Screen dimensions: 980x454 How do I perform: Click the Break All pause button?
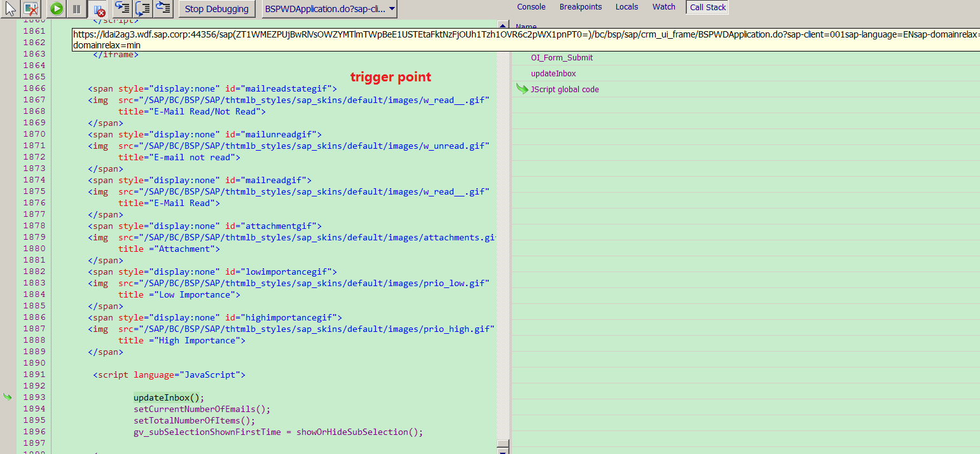point(76,9)
